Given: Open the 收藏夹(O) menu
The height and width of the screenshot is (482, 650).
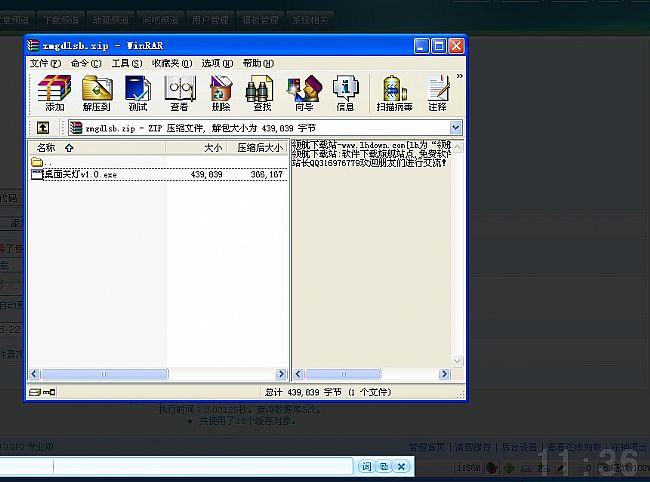Looking at the screenshot, I should [172, 63].
